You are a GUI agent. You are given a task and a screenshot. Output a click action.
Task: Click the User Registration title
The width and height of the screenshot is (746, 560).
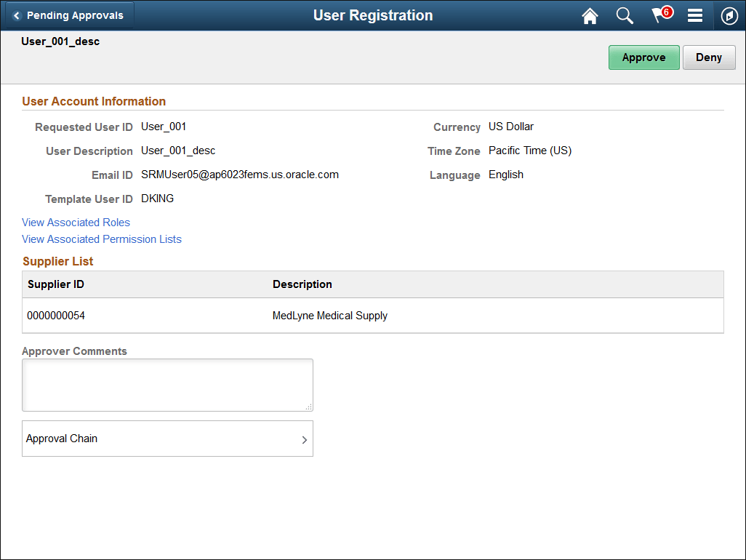point(373,15)
